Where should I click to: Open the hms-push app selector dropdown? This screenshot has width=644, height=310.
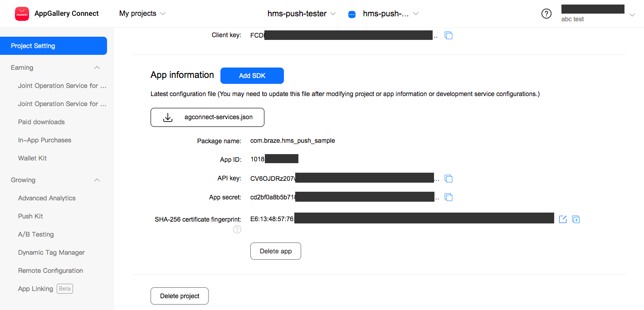point(390,14)
